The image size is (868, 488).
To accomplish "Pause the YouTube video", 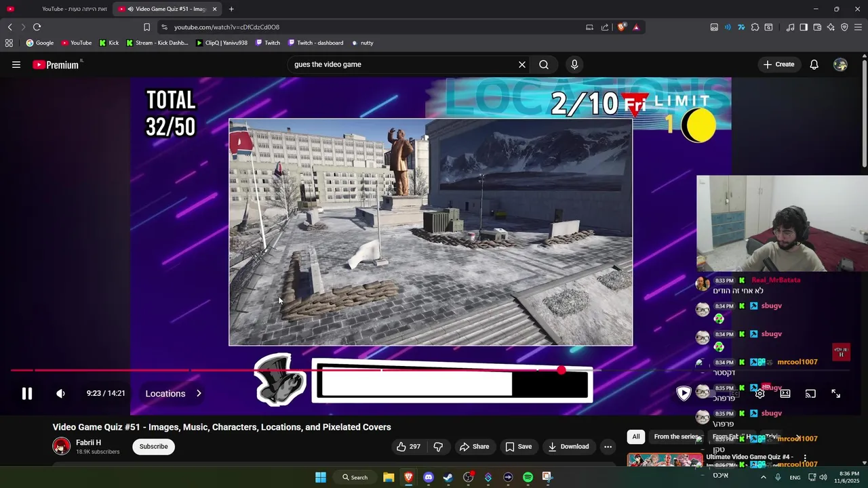I will (x=27, y=394).
